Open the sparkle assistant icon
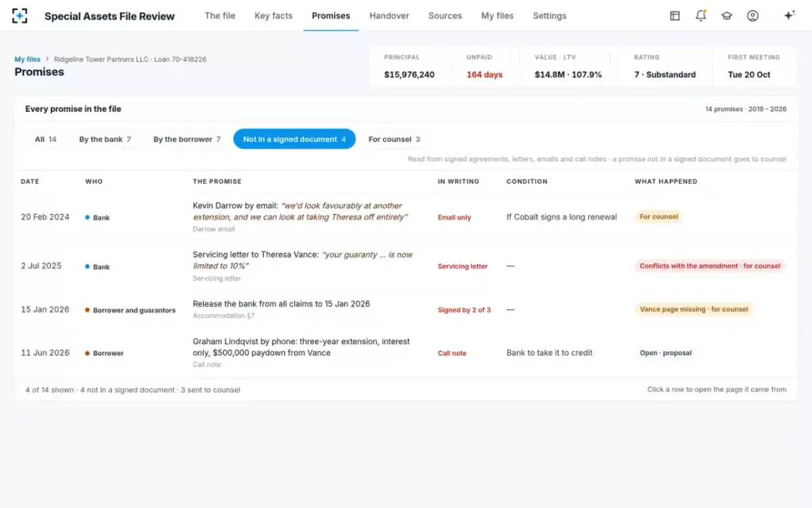The height and width of the screenshot is (508, 812). [789, 16]
